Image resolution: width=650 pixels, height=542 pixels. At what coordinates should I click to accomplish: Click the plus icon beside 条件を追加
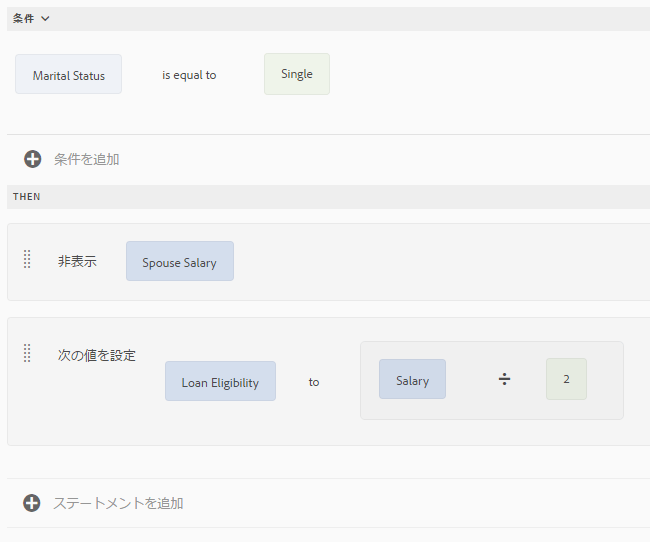32,159
